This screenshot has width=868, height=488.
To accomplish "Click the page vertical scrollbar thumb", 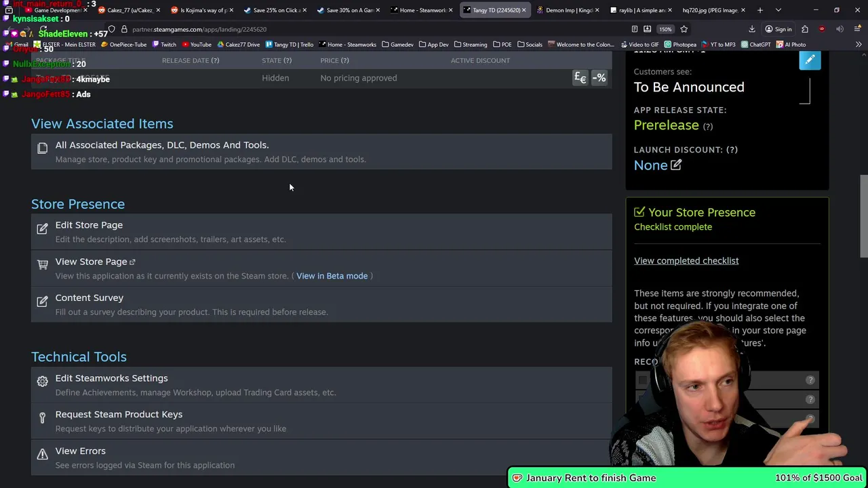I will point(863,216).
